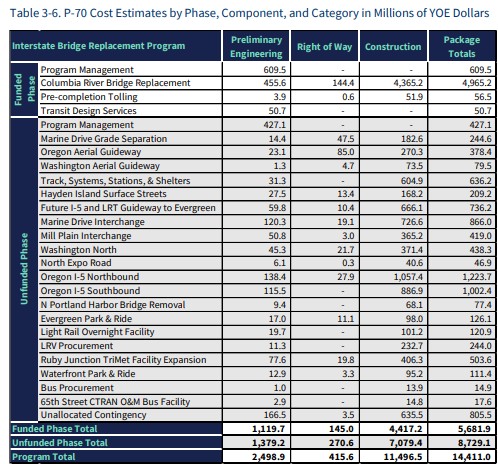Viewport: 498px width, 464px height.
Task: Select the Construction value 666.1
Action: (412, 208)
